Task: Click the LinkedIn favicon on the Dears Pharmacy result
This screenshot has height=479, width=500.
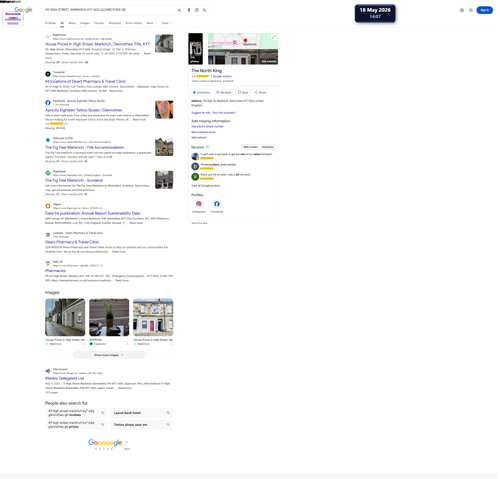Action: pos(48,235)
